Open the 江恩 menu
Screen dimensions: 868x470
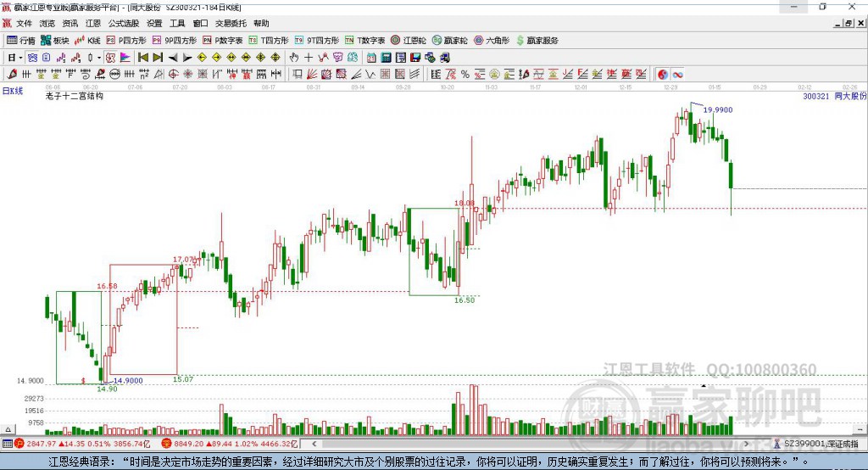pyautogui.click(x=93, y=23)
